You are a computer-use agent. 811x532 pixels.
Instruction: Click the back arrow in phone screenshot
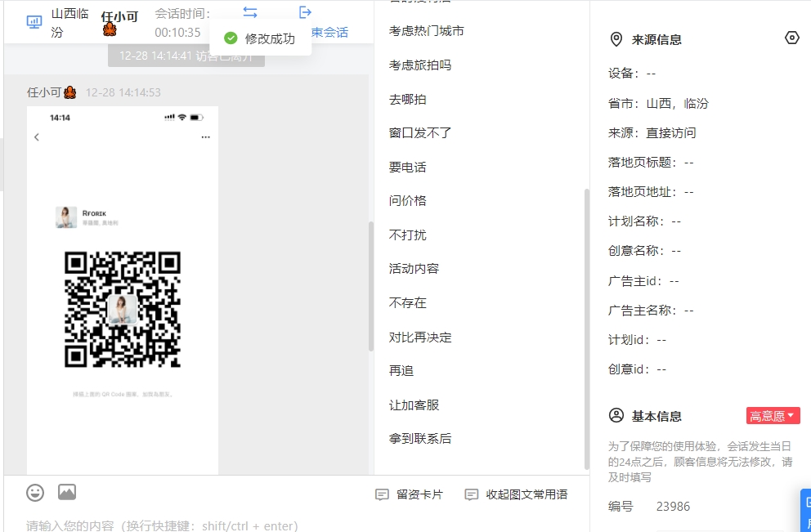37,137
